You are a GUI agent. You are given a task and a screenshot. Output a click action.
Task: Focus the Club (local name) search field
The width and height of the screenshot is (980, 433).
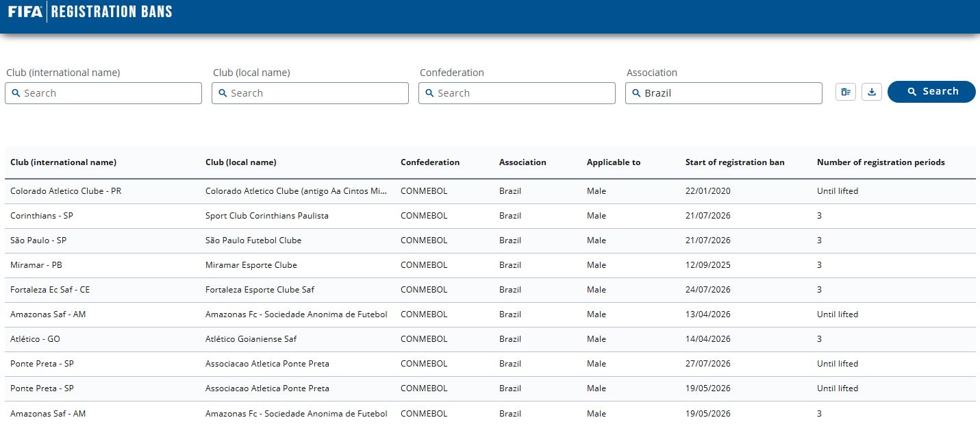point(310,93)
